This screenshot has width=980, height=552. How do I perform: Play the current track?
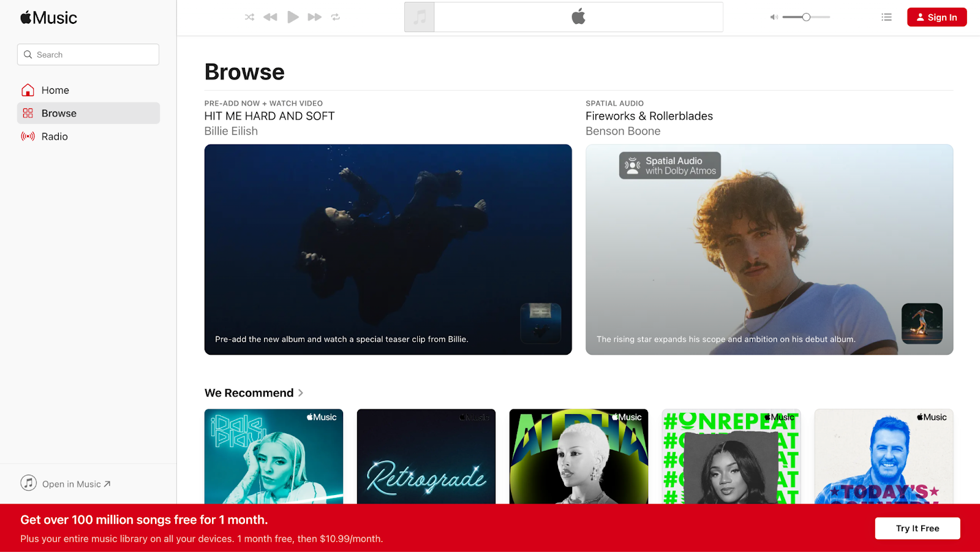pos(293,17)
